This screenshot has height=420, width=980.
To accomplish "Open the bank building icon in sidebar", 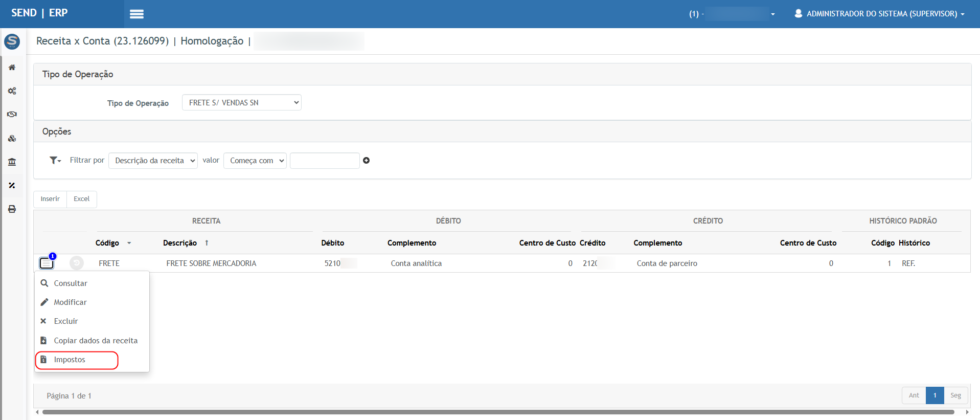I will [12, 162].
